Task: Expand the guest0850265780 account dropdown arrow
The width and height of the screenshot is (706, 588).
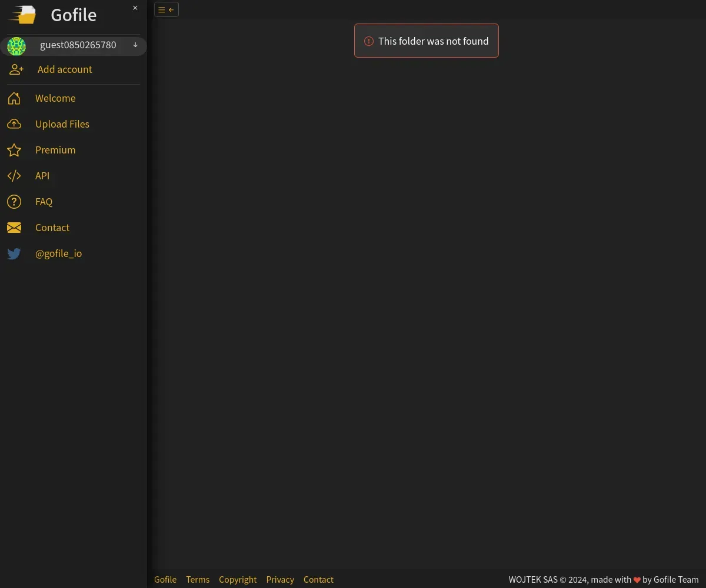Action: (x=135, y=45)
